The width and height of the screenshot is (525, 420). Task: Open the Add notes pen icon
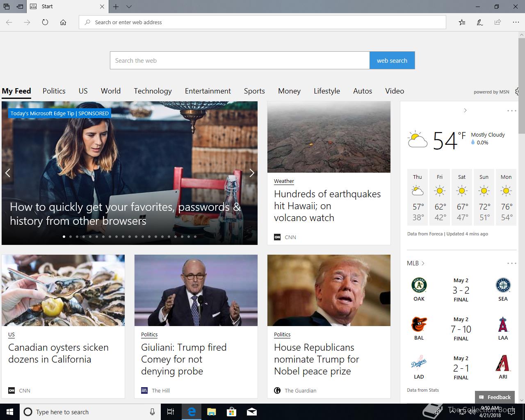click(x=479, y=22)
